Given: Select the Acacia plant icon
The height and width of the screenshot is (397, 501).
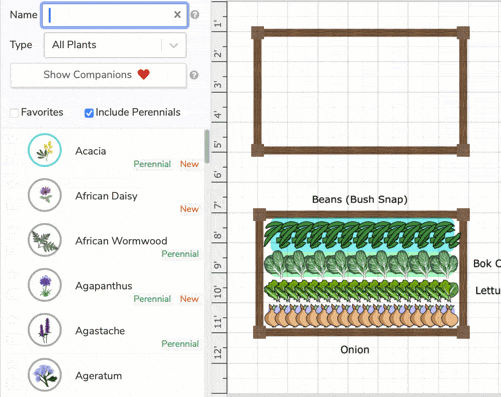Looking at the screenshot, I should [x=45, y=150].
